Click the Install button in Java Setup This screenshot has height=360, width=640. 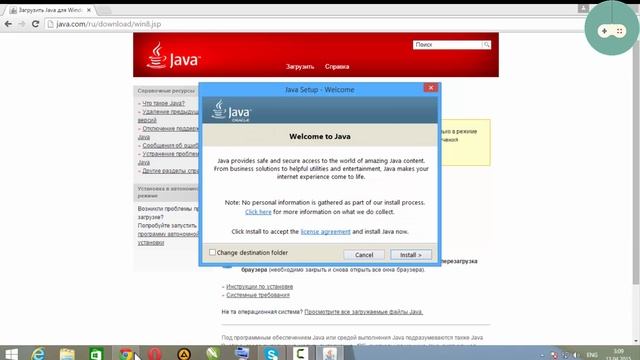point(411,255)
